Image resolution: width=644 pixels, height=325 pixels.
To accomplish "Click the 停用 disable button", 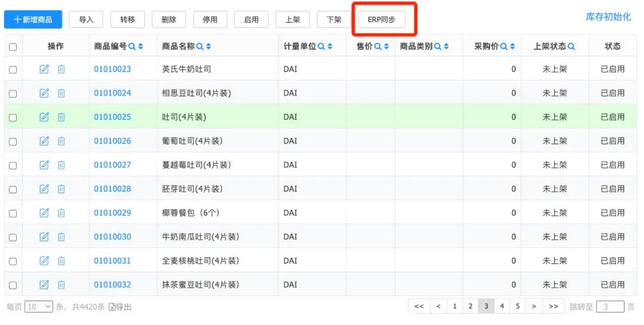I will click(x=210, y=19).
